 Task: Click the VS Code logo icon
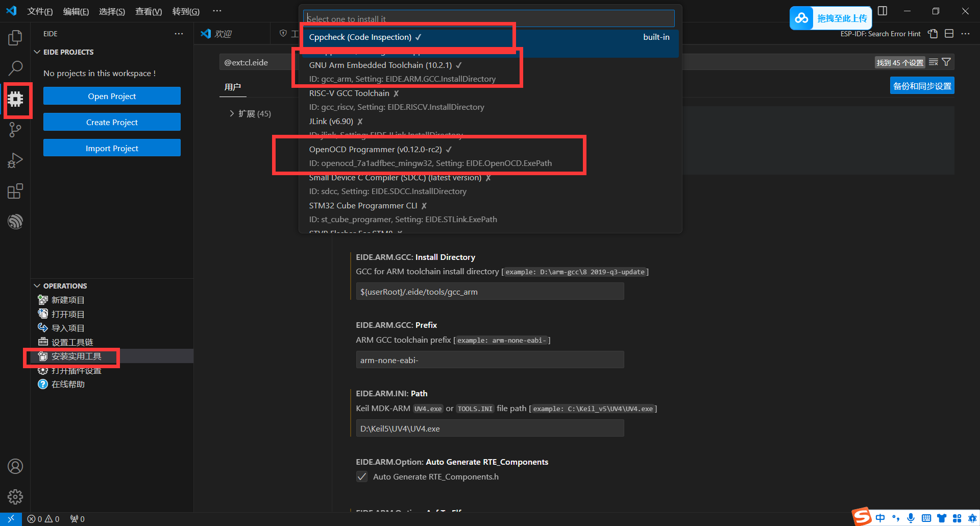tap(11, 11)
